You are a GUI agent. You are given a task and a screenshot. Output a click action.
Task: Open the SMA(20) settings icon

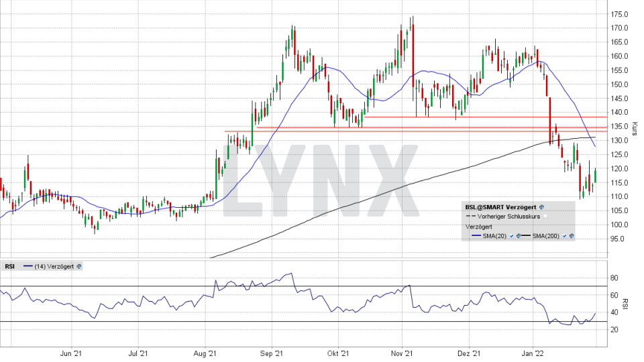pos(519,236)
